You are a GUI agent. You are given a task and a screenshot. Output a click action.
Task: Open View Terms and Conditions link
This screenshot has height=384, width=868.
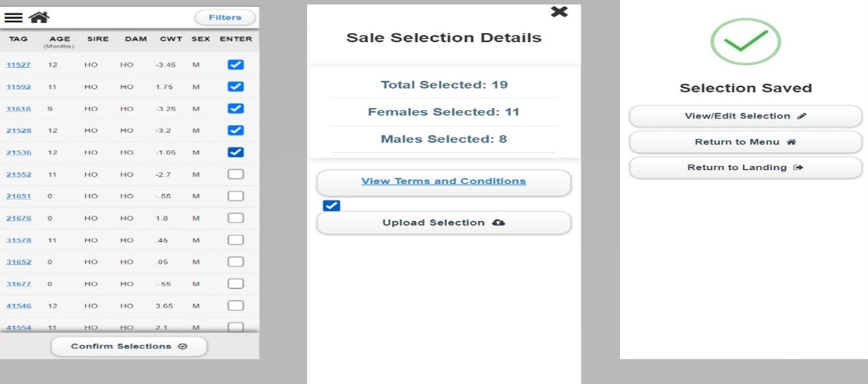tap(443, 181)
